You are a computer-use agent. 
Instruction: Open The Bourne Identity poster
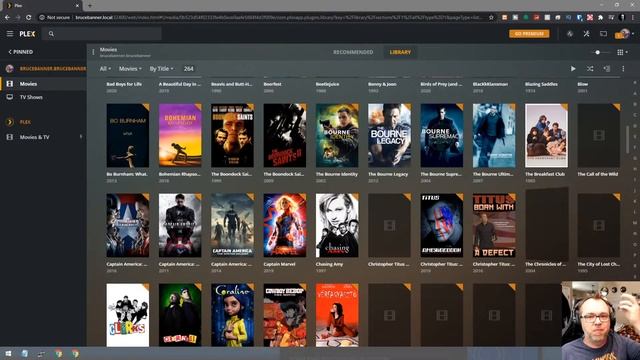click(337, 136)
